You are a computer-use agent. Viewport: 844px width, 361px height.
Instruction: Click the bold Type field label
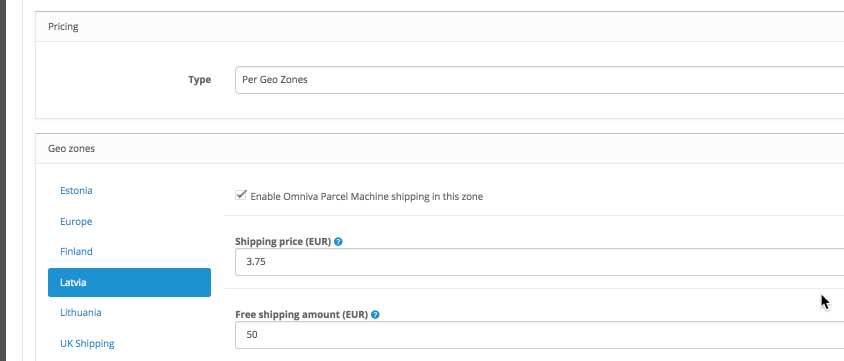point(199,80)
